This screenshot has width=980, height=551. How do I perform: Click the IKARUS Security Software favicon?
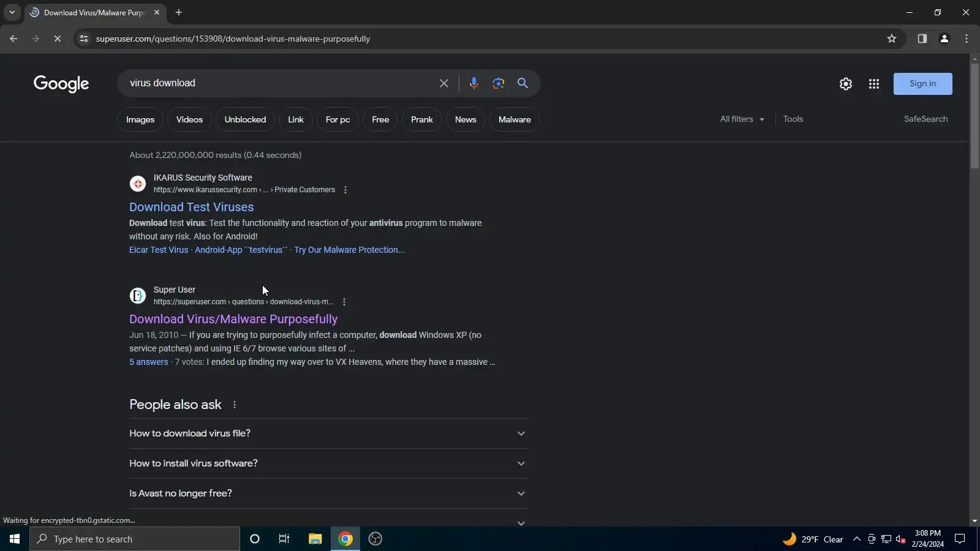pos(138,184)
